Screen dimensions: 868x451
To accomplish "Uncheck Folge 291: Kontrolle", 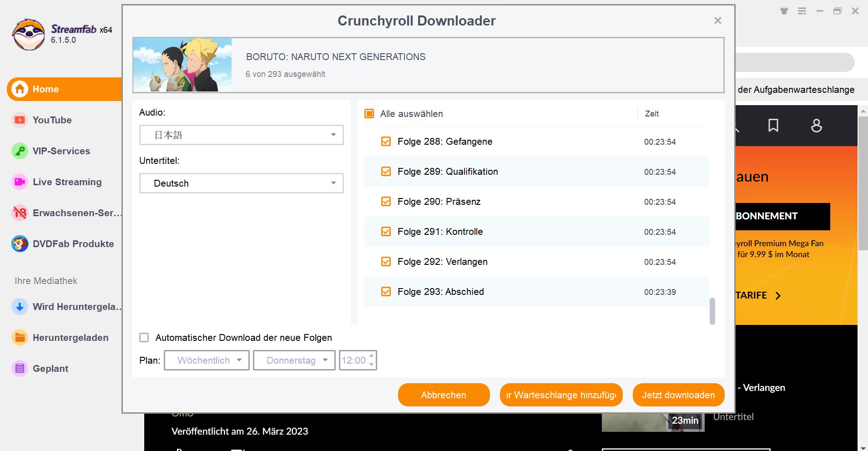I will tap(386, 232).
